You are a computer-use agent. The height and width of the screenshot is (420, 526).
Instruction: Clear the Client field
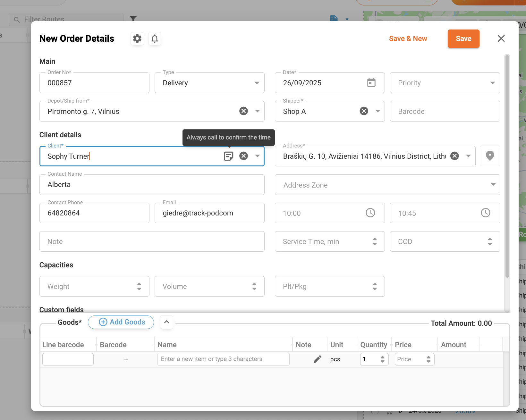click(244, 156)
